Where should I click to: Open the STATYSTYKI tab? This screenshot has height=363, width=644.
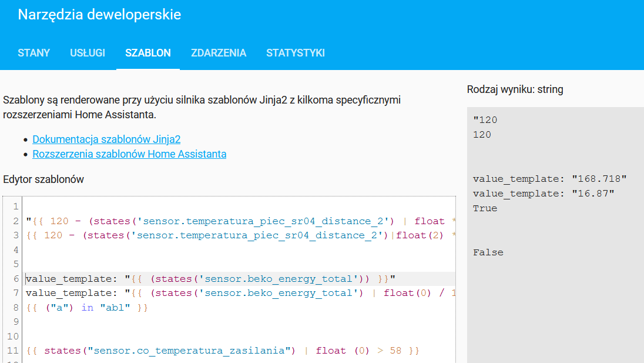click(x=296, y=53)
